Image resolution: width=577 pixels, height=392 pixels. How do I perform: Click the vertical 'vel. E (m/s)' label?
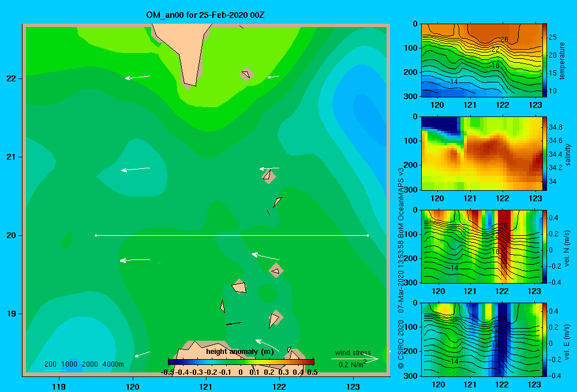point(567,342)
